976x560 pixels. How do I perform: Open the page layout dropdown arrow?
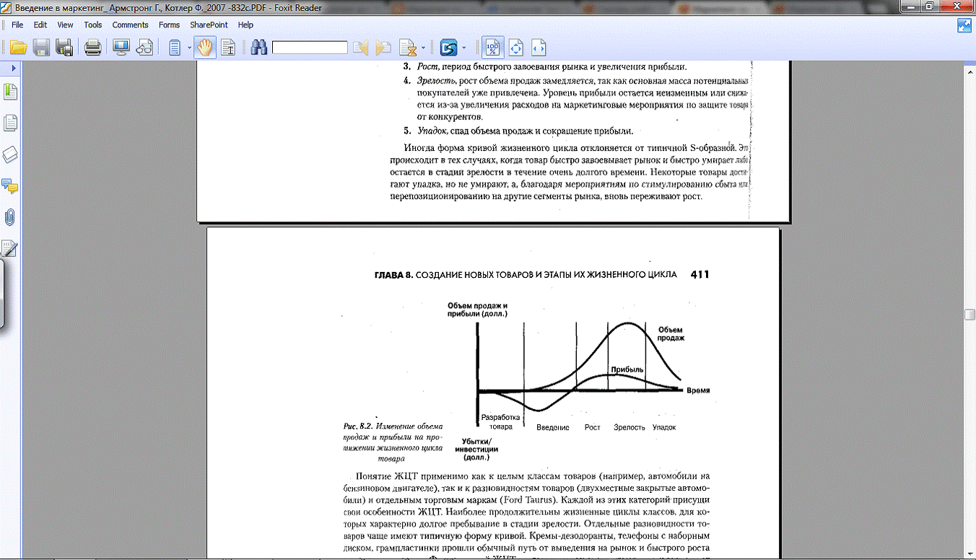point(189,48)
